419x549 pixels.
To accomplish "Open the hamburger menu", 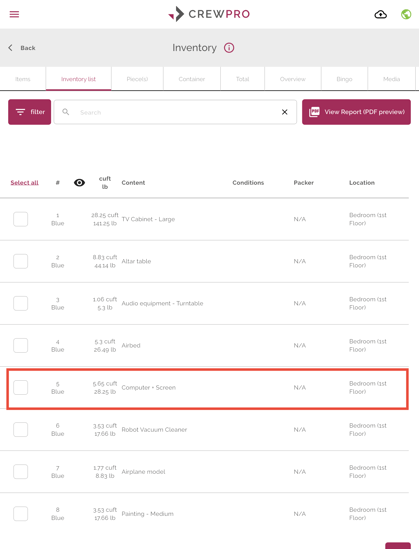I will 14,14.
